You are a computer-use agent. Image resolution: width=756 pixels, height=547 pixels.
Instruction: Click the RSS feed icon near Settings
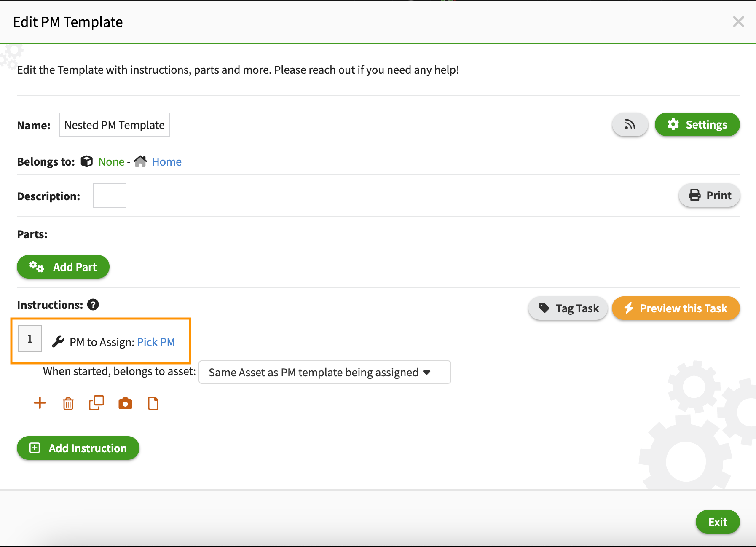click(630, 124)
